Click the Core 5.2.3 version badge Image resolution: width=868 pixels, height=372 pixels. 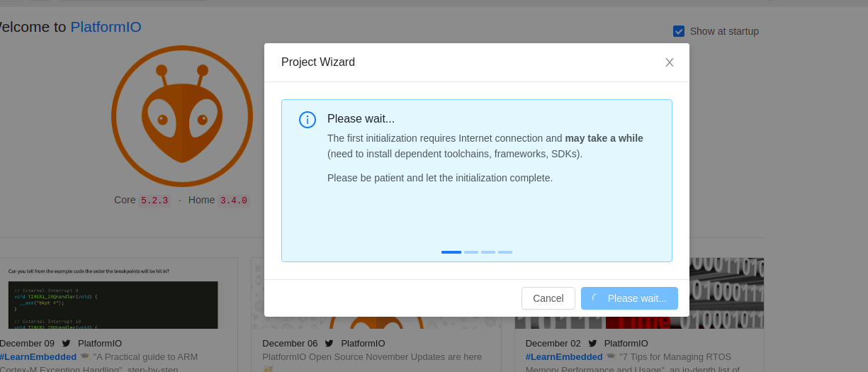154,201
